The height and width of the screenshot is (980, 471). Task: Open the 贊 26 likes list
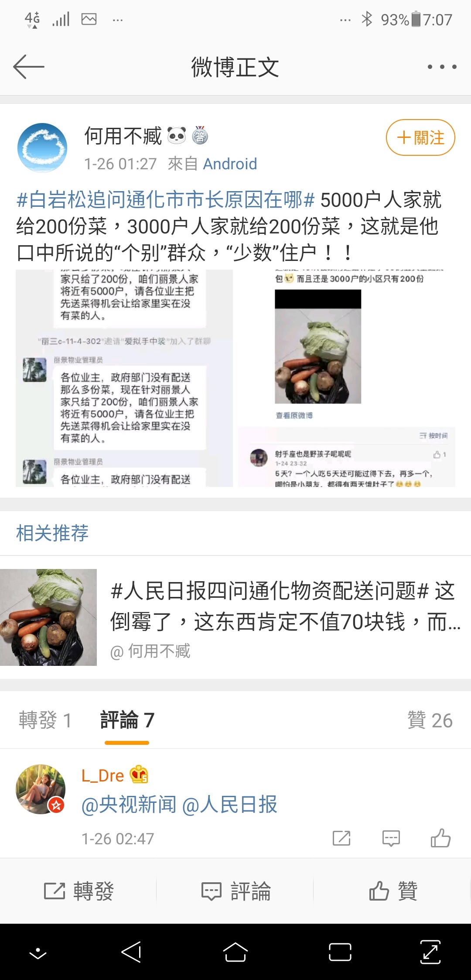(x=430, y=720)
